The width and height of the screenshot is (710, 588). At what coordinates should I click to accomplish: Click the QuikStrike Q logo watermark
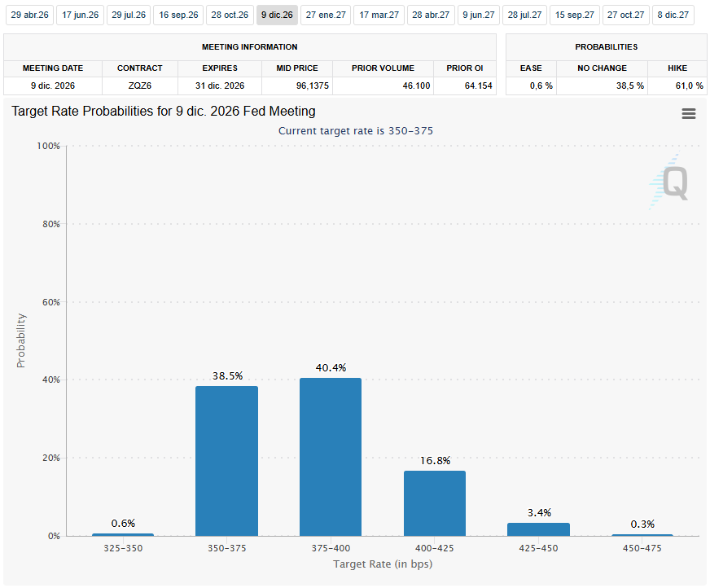pyautogui.click(x=674, y=183)
